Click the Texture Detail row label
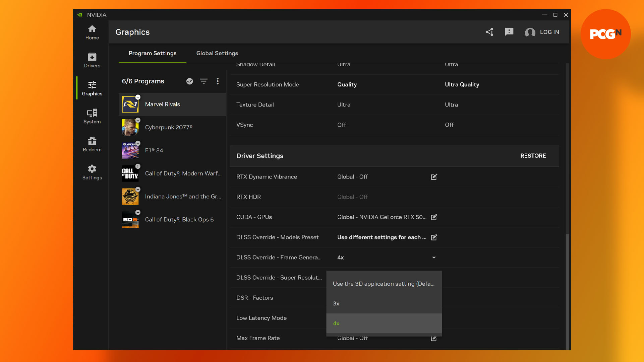 click(255, 104)
